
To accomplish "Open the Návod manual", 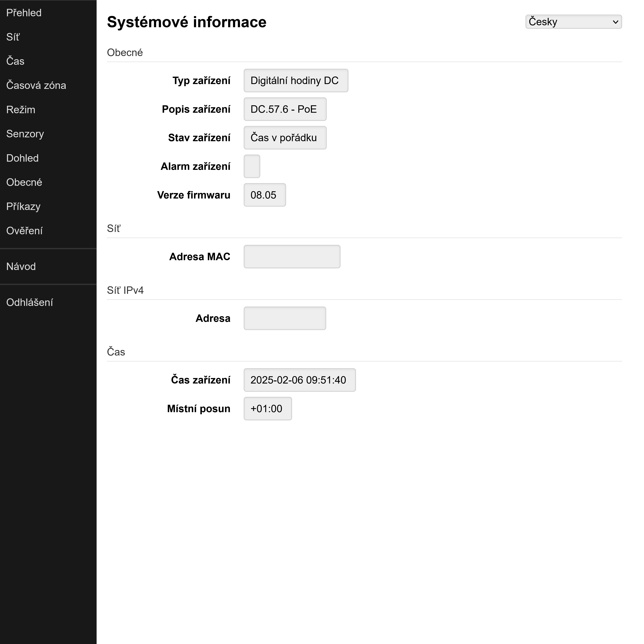I will (x=21, y=266).
